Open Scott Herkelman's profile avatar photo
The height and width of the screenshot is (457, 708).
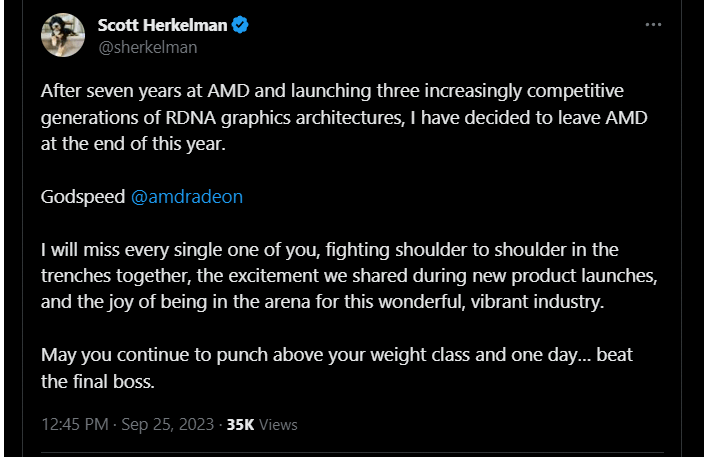(63, 35)
